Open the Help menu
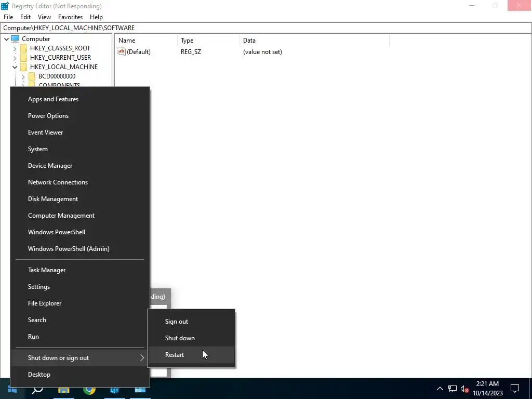The height and width of the screenshot is (399, 532). point(96,17)
